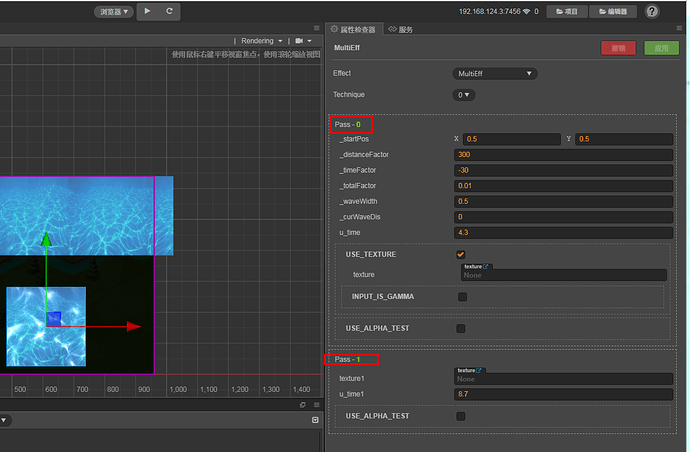
Task: Open the inspector panel menu icon
Action: click(x=679, y=28)
